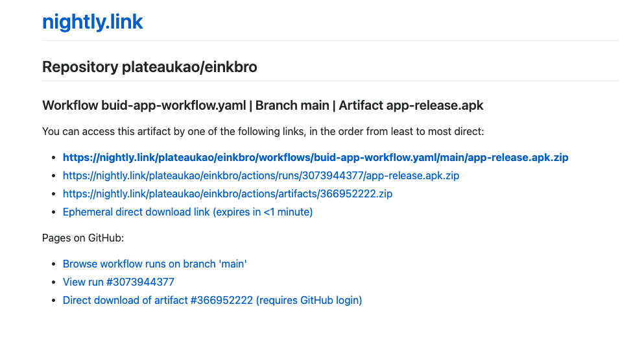644x337 pixels.
Task: Click the 'Pages on GitHub:' label
Action: pos(83,238)
